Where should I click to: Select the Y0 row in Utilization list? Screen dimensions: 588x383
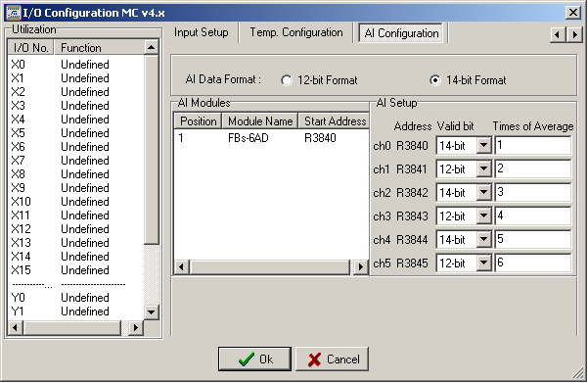pos(75,298)
